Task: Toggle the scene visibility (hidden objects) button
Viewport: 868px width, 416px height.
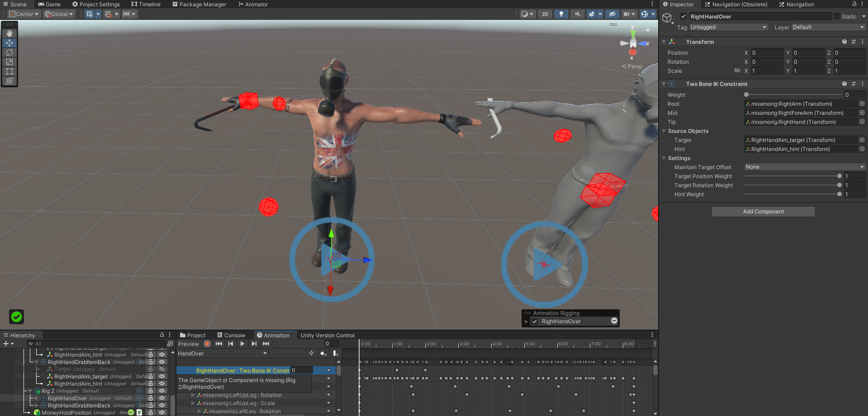Action: point(612,14)
